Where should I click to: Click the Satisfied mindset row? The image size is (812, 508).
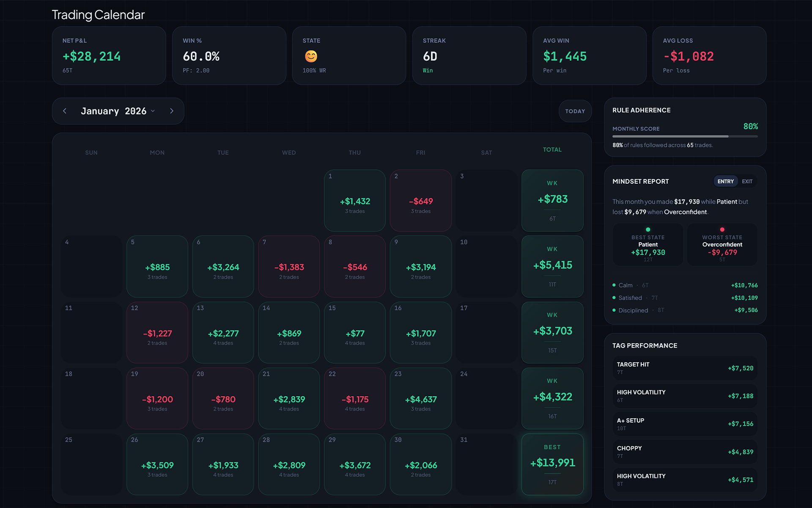pyautogui.click(x=685, y=298)
